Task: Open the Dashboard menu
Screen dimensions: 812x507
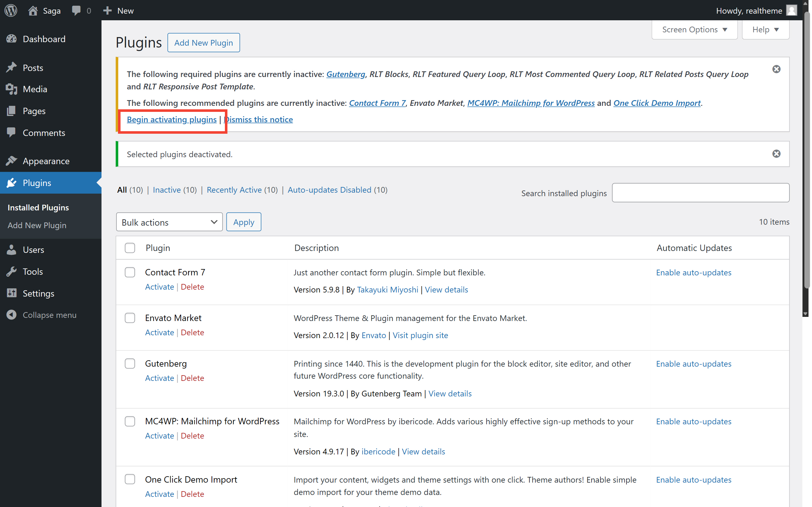Action: (x=44, y=39)
